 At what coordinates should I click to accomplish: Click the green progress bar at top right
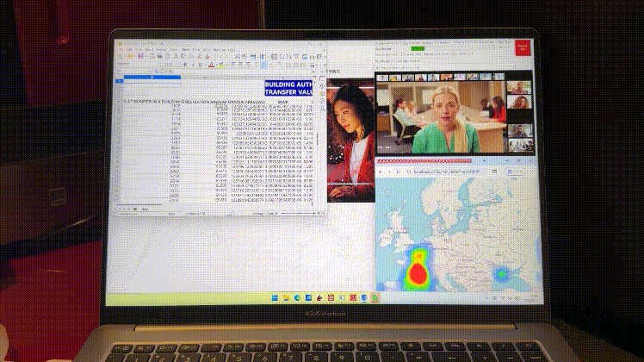click(x=418, y=48)
